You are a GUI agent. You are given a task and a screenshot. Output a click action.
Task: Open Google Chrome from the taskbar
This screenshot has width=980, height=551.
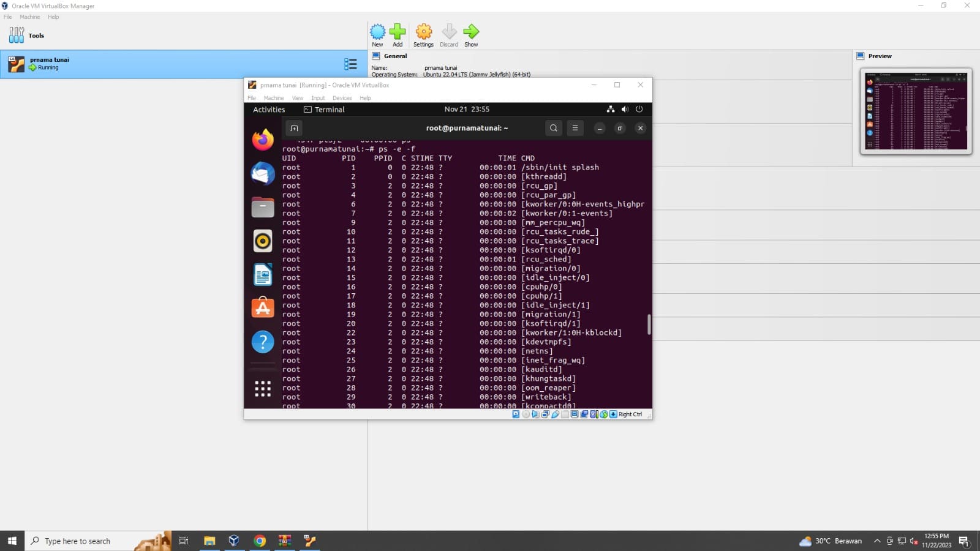tap(260, 541)
